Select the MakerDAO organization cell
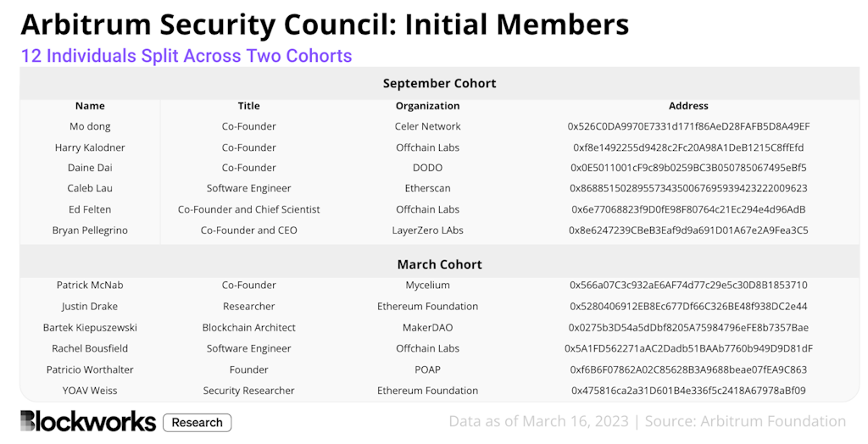Image resolution: width=868 pixels, height=444 pixels. pyautogui.click(x=427, y=327)
